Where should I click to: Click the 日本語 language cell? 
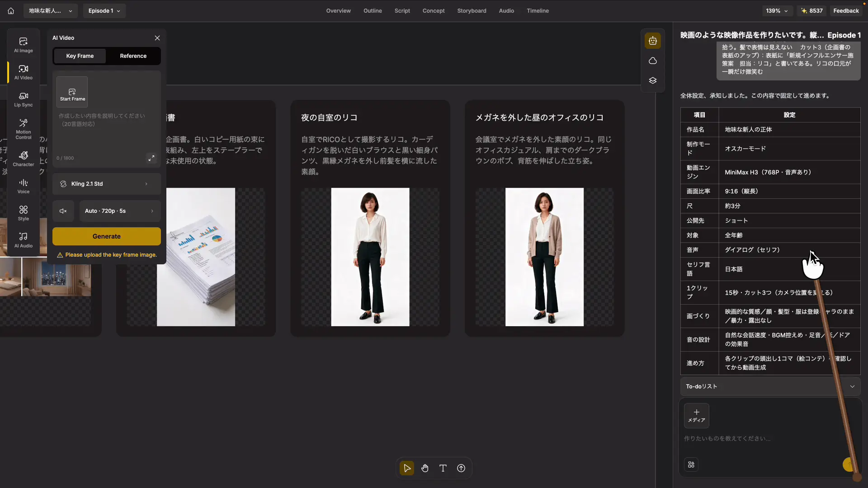pos(789,269)
